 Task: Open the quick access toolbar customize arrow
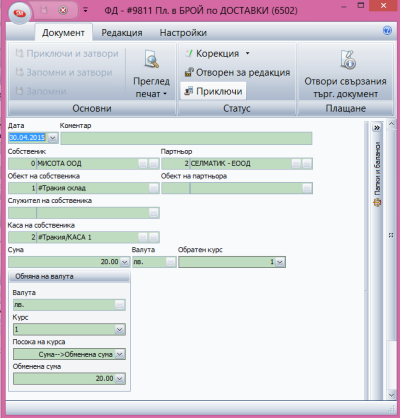point(86,10)
